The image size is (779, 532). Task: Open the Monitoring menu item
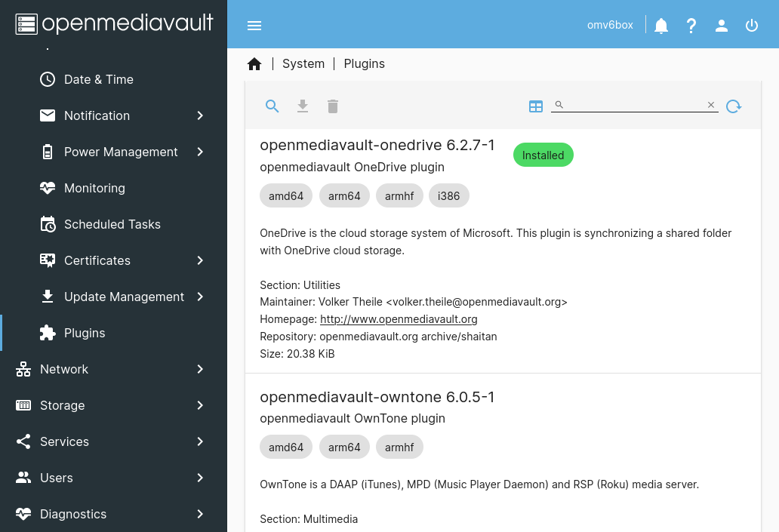coord(113,188)
